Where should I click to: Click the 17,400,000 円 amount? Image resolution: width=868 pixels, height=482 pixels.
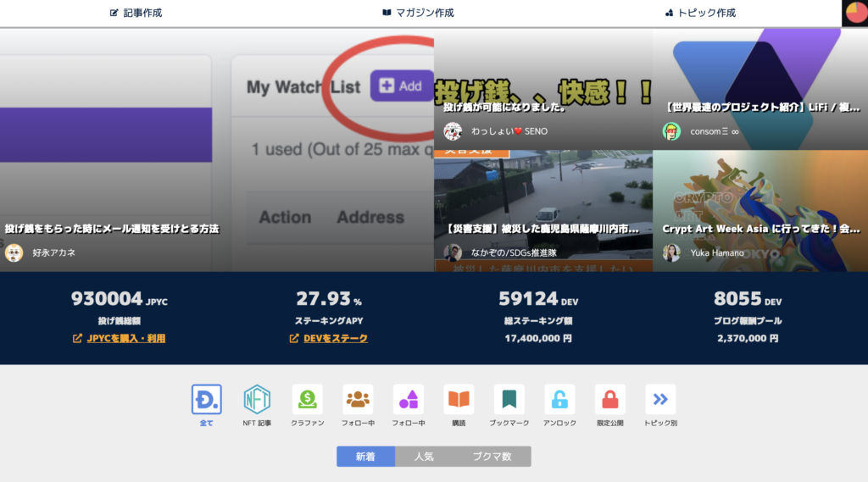point(538,338)
